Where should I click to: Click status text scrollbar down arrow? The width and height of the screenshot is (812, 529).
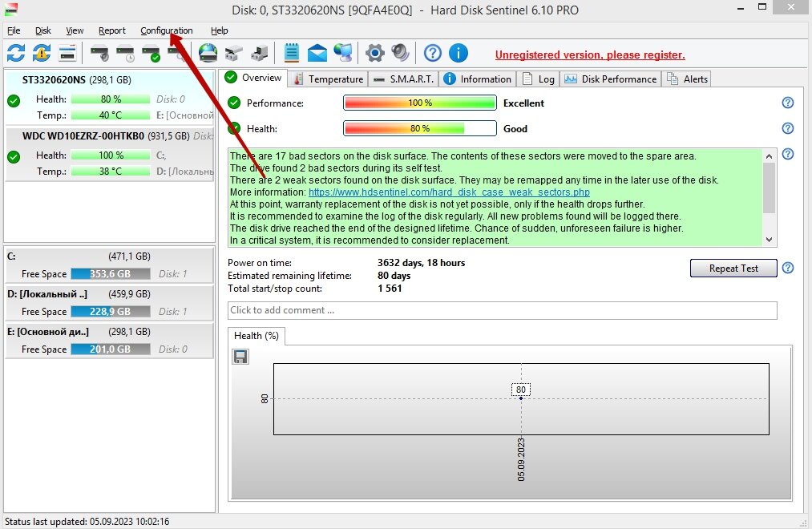point(769,240)
